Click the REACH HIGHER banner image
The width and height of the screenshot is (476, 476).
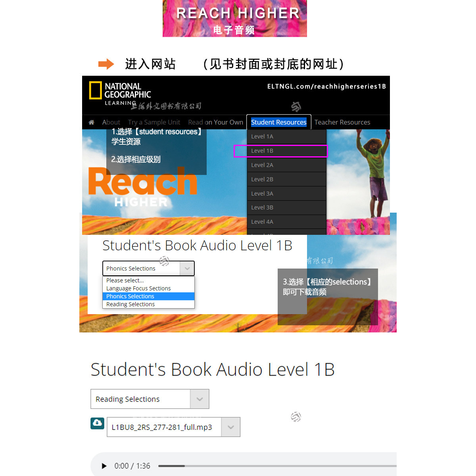[x=235, y=19]
